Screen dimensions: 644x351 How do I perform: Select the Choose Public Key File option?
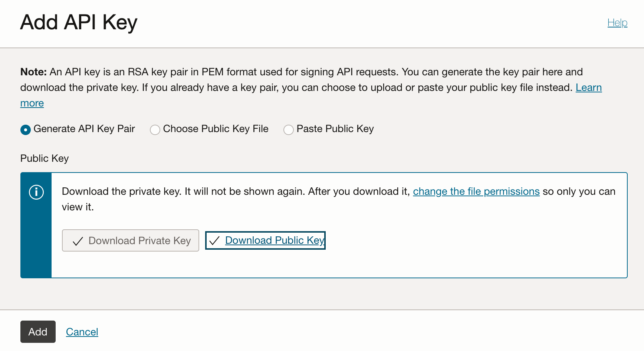click(155, 129)
